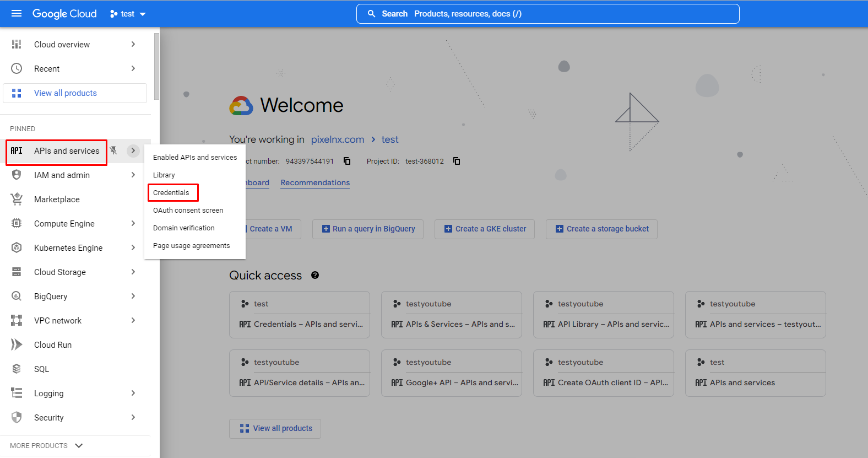The height and width of the screenshot is (458, 868).
Task: Open the Google+ API quick access card
Action: point(452,373)
